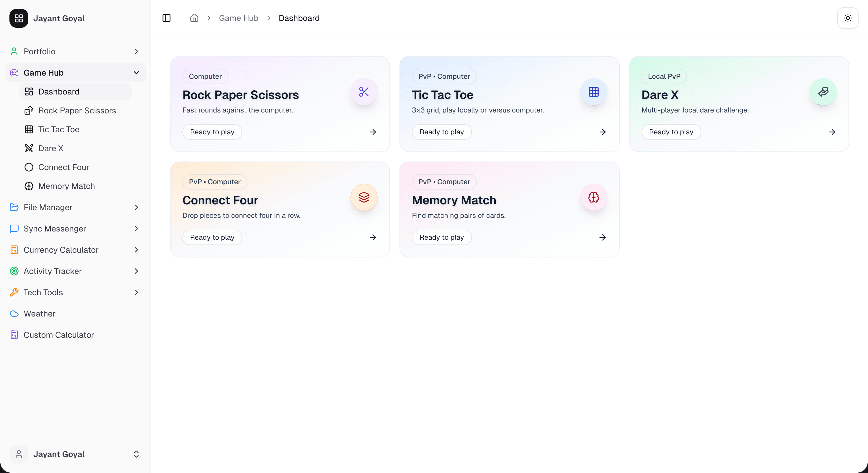The height and width of the screenshot is (473, 868).
Task: Click Game Hub in the breadcrumb
Action: (x=239, y=18)
